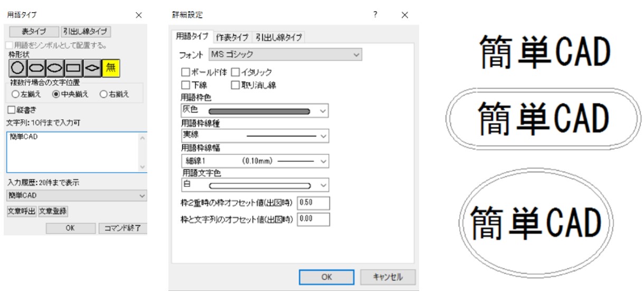
Task: Click the help question mark in 詳細設定
Action: click(x=375, y=15)
